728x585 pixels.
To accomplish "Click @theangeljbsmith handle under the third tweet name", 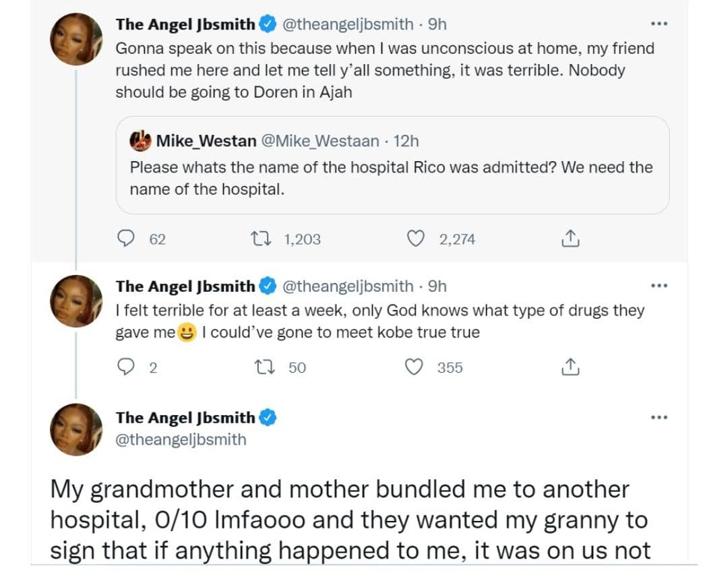I will point(181,440).
